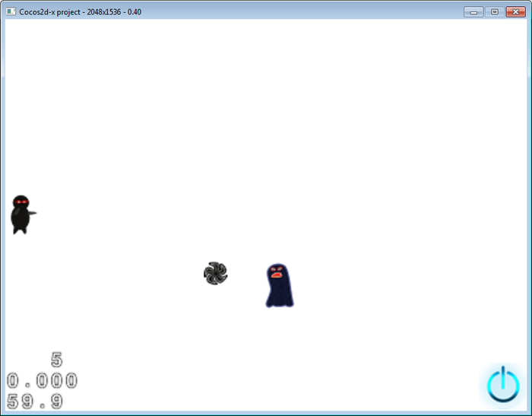The image size is (532, 416).
Task: Click the draw call count 5
Action: point(57,359)
